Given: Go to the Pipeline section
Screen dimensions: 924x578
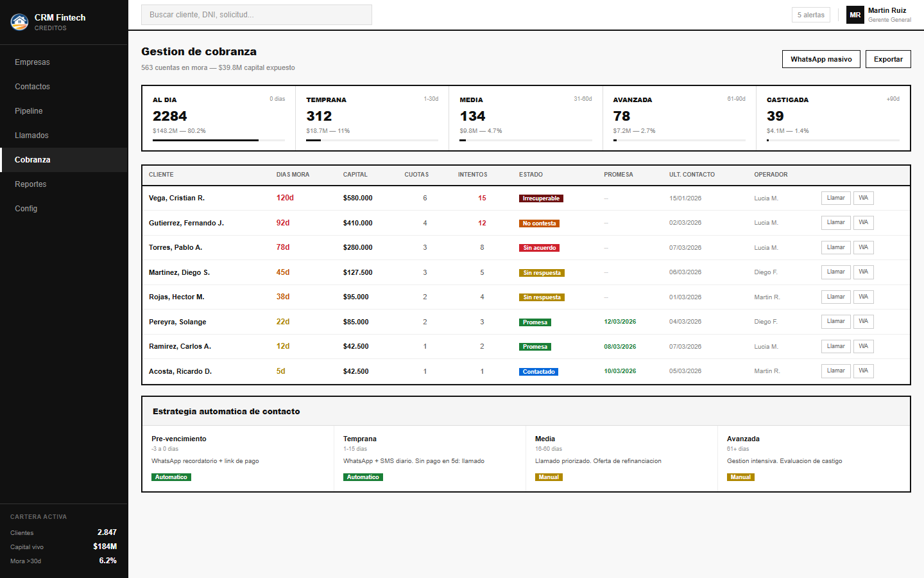Looking at the screenshot, I should coord(29,111).
